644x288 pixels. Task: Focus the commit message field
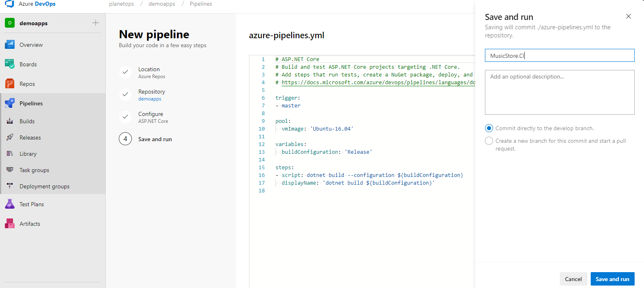click(559, 55)
